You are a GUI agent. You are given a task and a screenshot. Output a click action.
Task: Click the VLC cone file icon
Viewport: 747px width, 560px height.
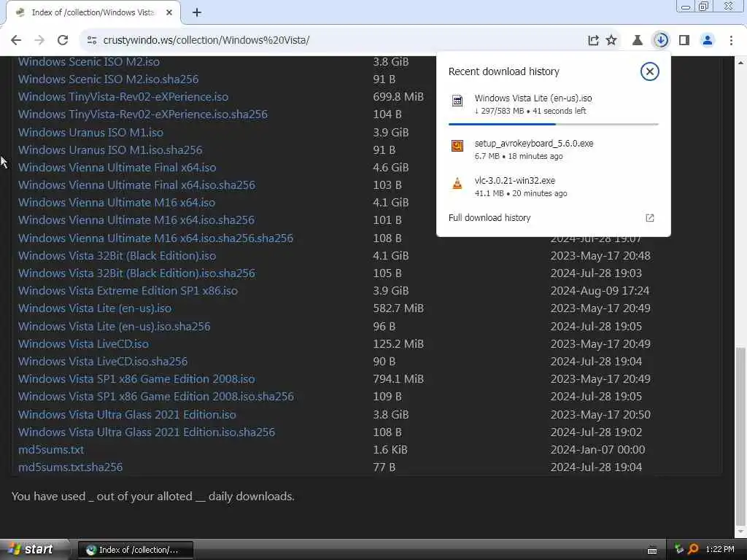point(457,183)
